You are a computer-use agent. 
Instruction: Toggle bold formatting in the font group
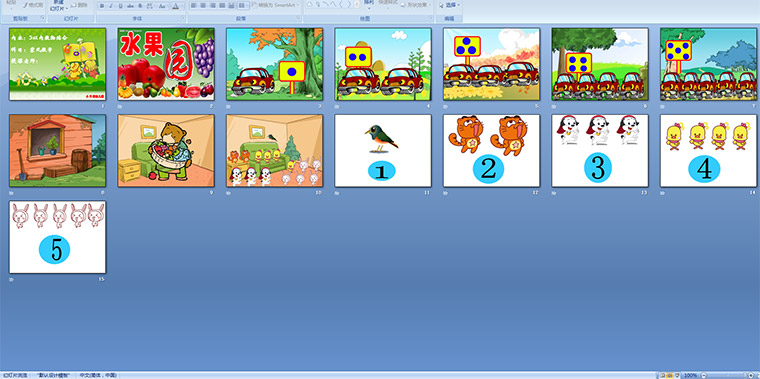click(102, 6)
